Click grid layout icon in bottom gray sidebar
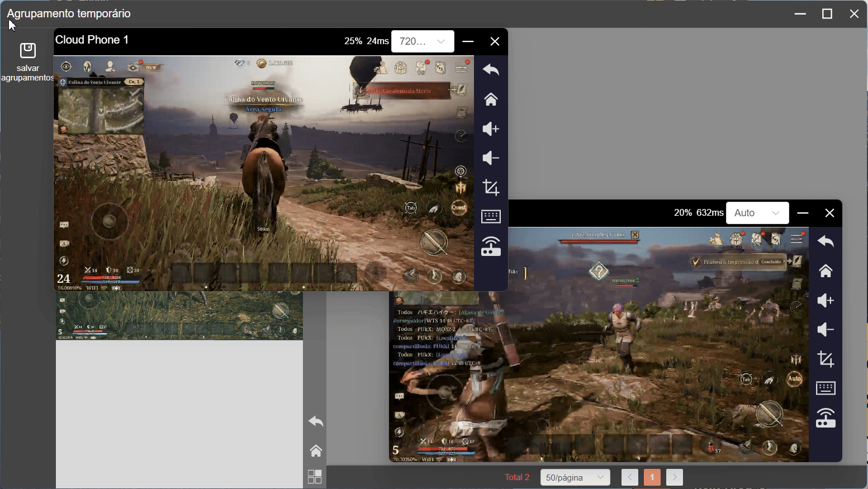The image size is (868, 489). [x=315, y=477]
